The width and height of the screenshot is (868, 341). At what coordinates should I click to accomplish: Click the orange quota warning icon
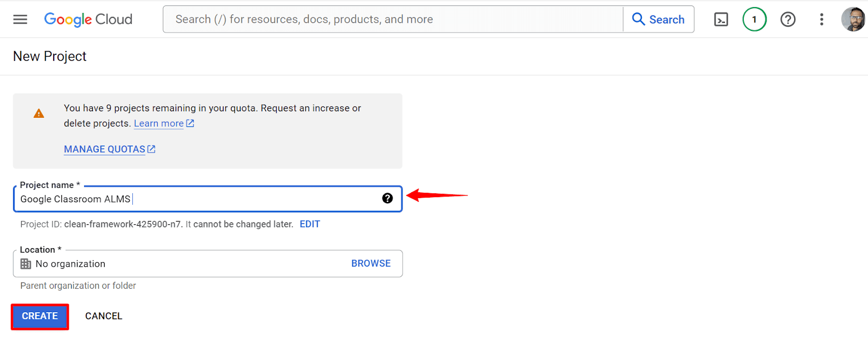pos(39,113)
